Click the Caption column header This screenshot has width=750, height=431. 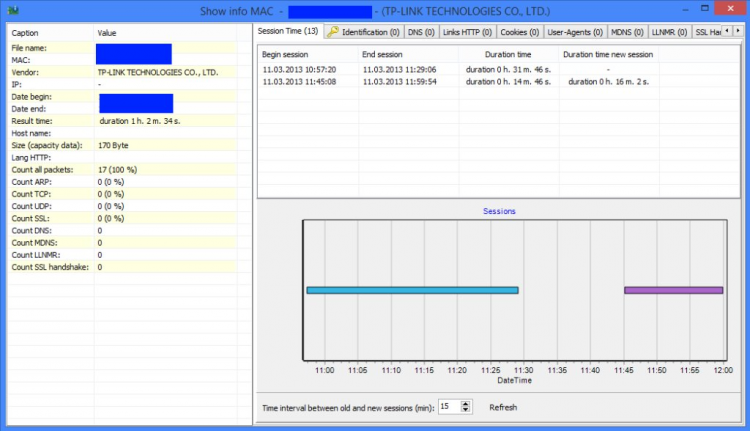(50, 33)
